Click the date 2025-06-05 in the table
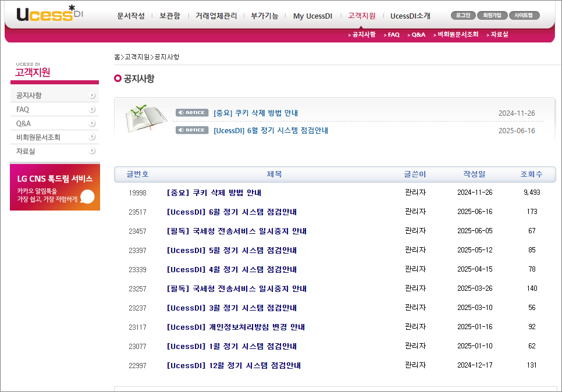562x392 pixels. point(475,231)
